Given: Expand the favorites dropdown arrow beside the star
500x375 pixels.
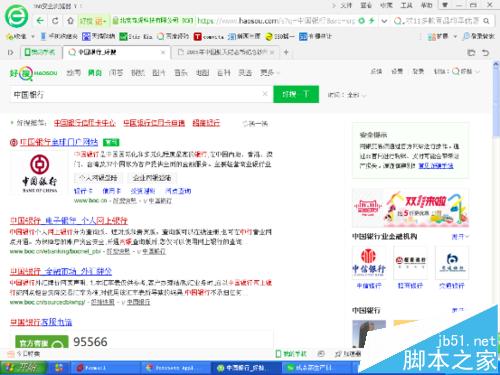Looking at the screenshot, I should coord(33,36).
